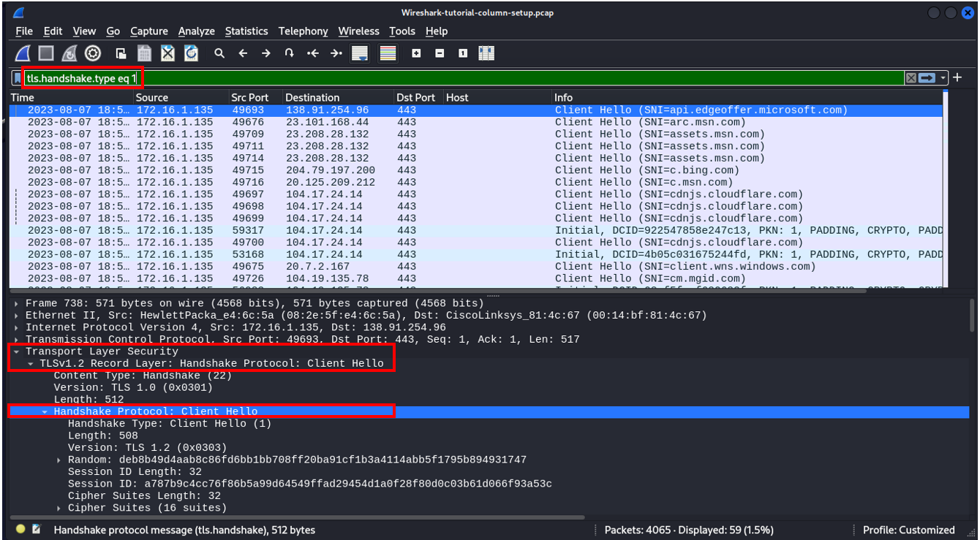
Task: Open the Analyze menu
Action: coord(197,31)
